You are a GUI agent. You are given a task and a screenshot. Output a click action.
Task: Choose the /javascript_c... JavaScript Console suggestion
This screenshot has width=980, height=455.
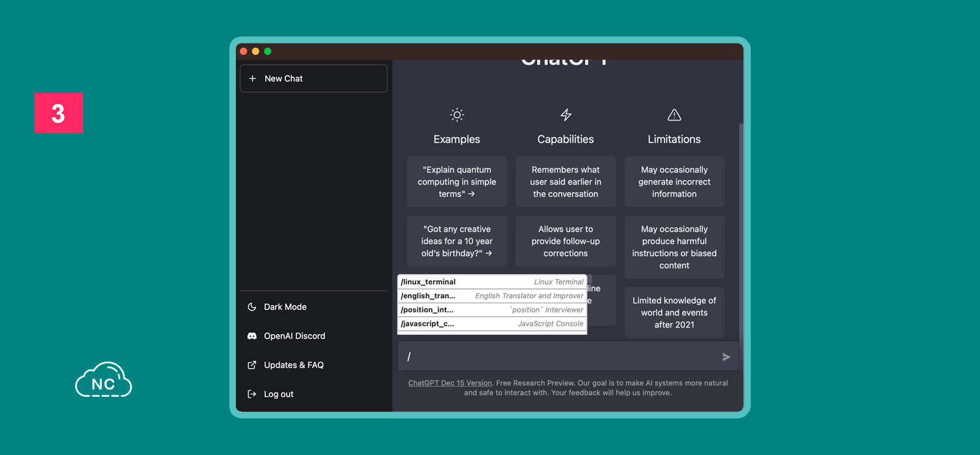pyautogui.click(x=492, y=324)
